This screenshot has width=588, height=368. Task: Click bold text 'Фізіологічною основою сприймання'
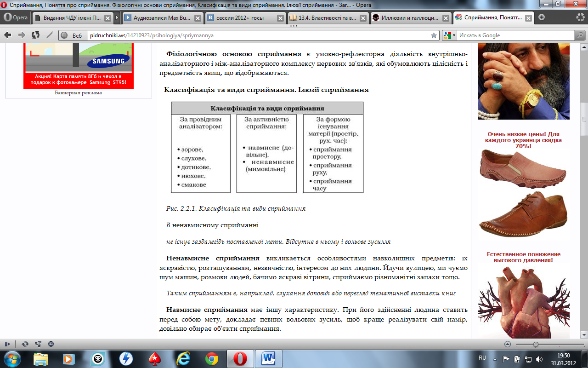tap(234, 53)
